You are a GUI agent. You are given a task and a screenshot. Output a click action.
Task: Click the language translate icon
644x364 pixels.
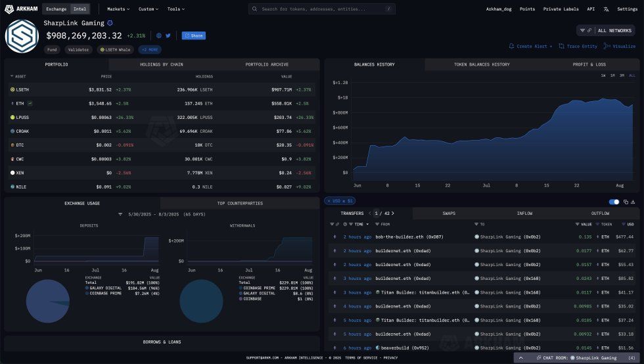click(x=606, y=9)
